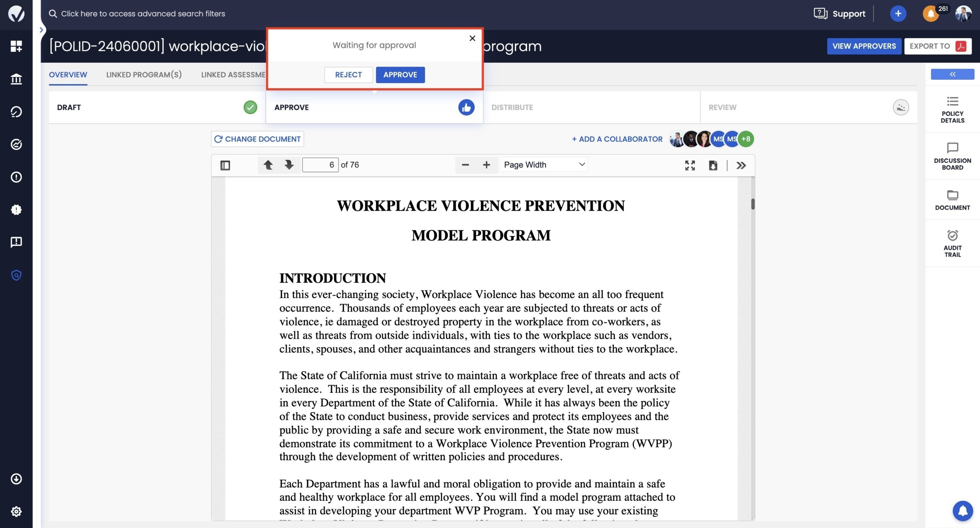980x528 pixels.
Task: Open the Page Width zoom dropdown
Action: [x=544, y=165]
